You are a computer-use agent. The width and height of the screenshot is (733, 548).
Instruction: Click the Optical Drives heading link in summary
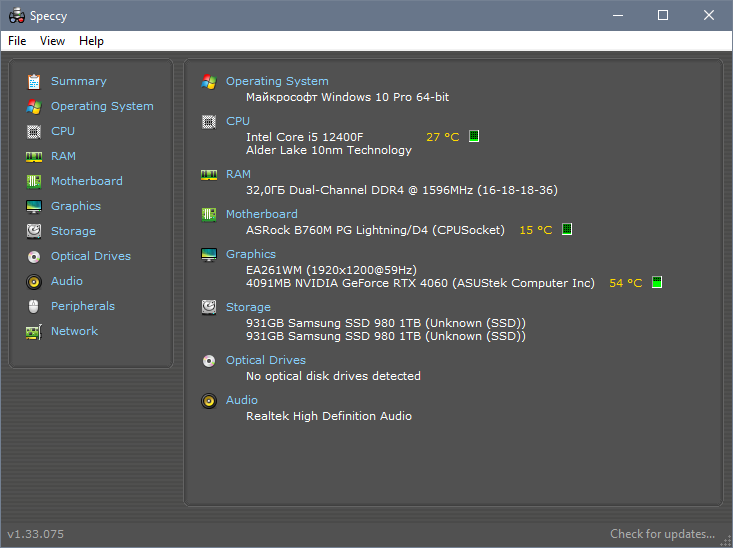tap(266, 361)
